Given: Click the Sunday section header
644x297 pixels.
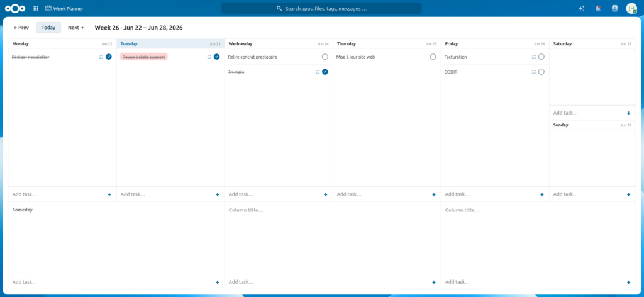Looking at the screenshot, I should pyautogui.click(x=592, y=125).
